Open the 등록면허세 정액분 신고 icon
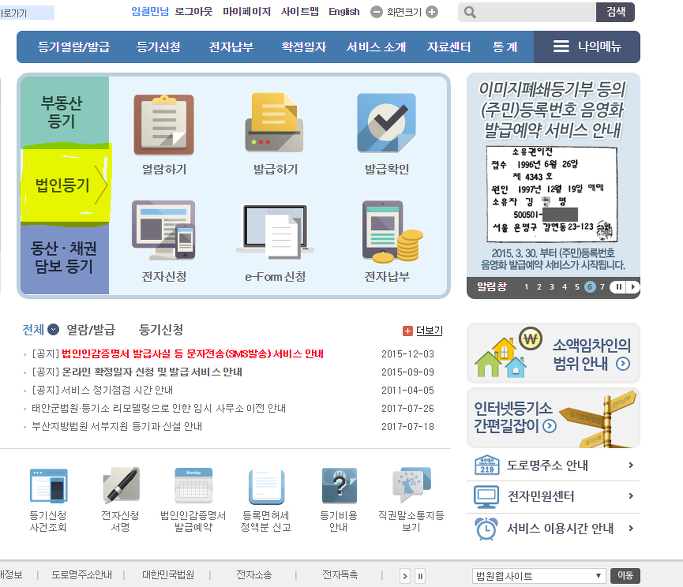The image size is (683, 587). point(266,487)
